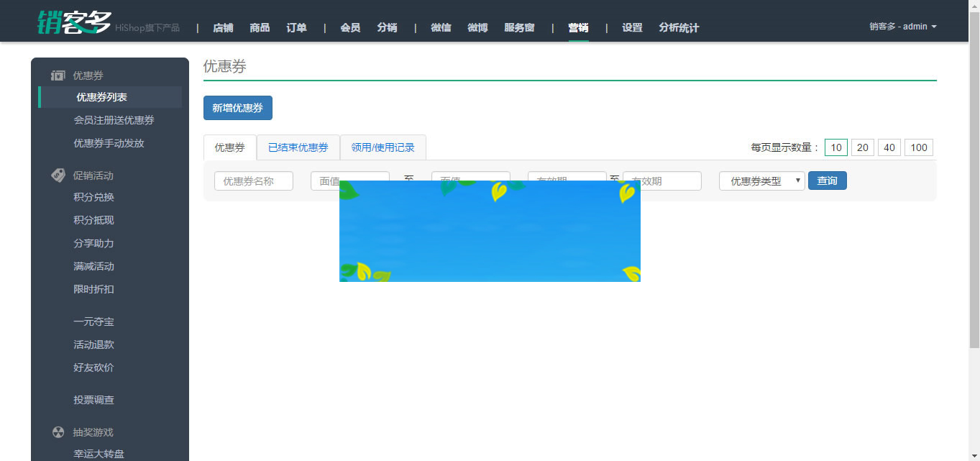The height and width of the screenshot is (461, 980).
Task: Click the first 有效期 date field
Action: click(x=567, y=181)
